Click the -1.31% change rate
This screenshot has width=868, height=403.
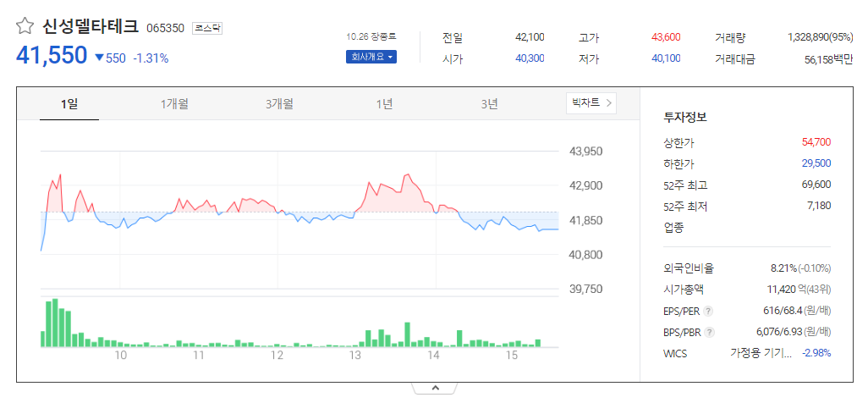click(151, 58)
